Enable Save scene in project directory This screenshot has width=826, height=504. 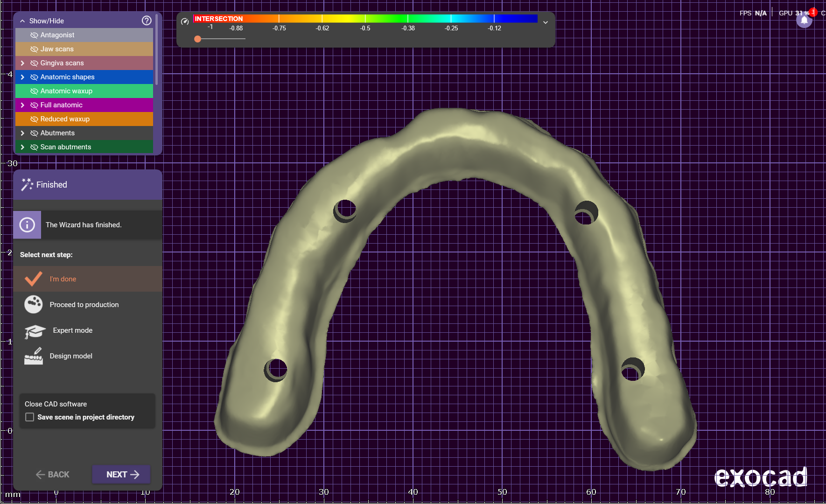click(30, 417)
